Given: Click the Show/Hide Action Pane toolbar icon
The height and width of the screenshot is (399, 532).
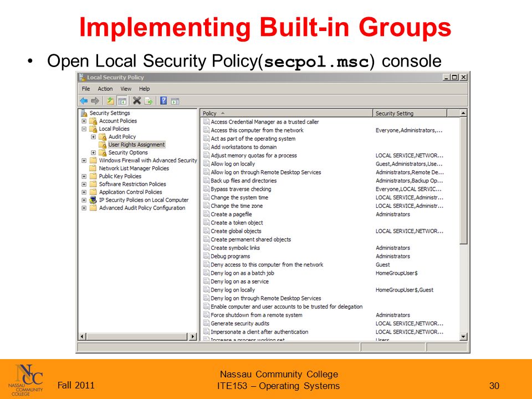Looking at the screenshot, I should [175, 101].
